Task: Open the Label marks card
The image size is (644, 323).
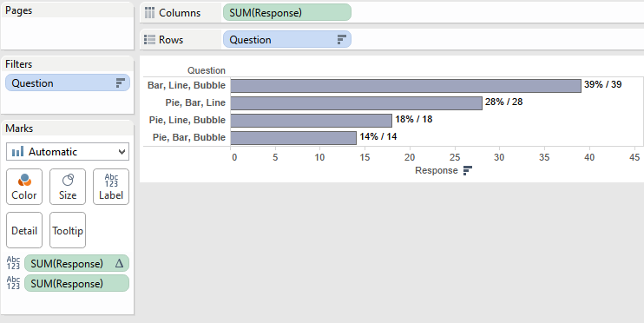Action: [x=111, y=187]
